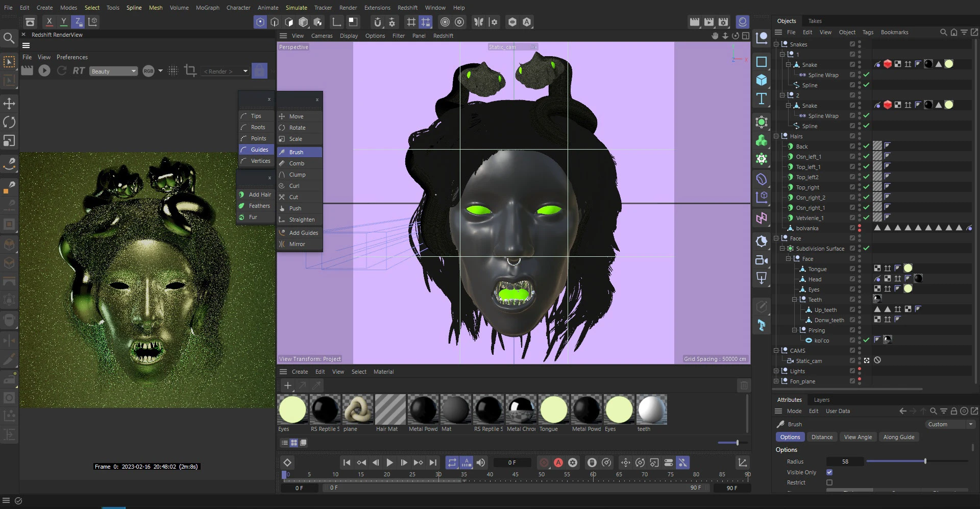
Task: Click the Add Hair icon
Action: click(x=241, y=195)
